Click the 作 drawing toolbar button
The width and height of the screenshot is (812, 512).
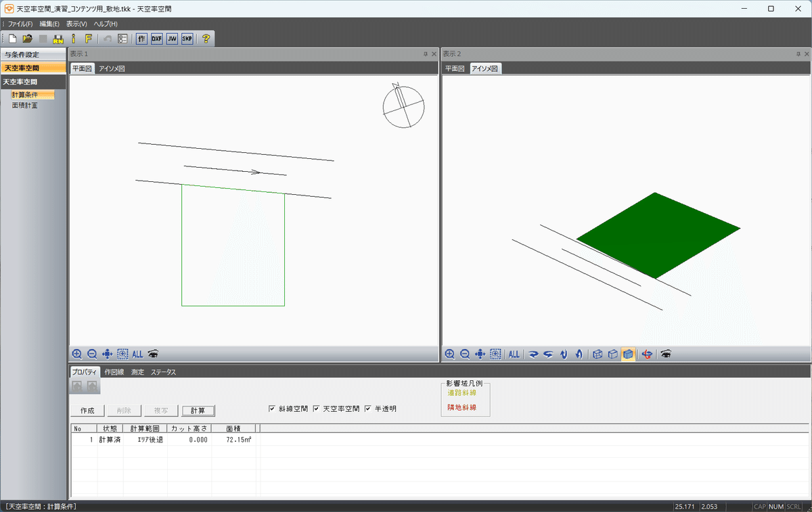142,39
